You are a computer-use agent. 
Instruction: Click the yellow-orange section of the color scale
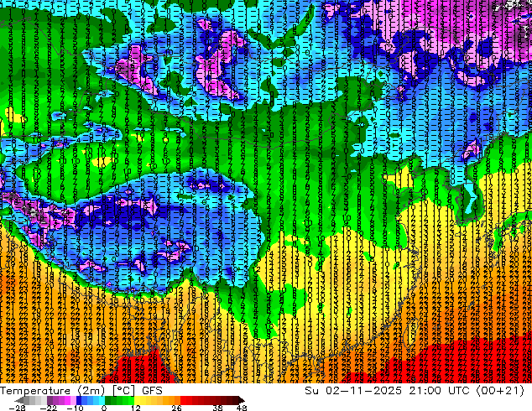click(x=157, y=400)
